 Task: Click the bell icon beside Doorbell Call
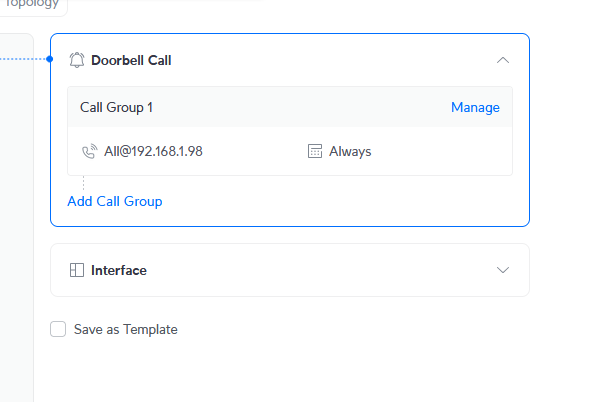click(x=77, y=60)
